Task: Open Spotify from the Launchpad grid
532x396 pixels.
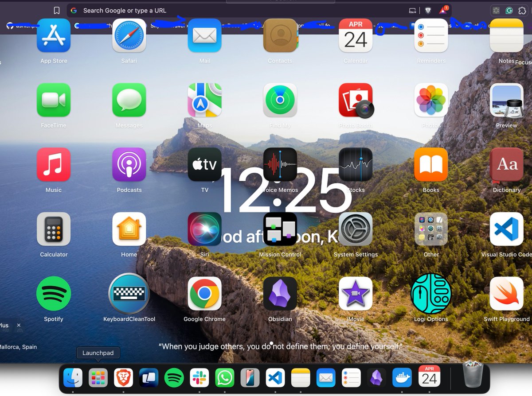Action: tap(54, 294)
